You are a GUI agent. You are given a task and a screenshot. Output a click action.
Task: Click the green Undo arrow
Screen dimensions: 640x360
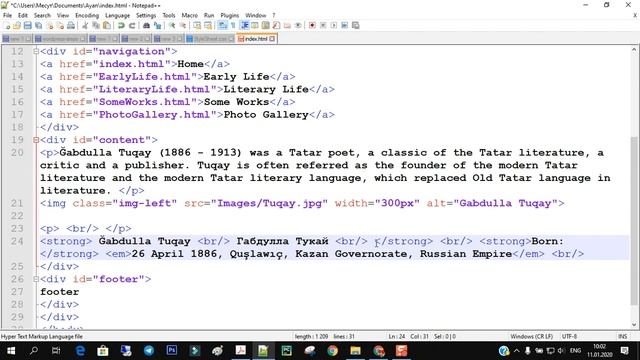(x=121, y=25)
